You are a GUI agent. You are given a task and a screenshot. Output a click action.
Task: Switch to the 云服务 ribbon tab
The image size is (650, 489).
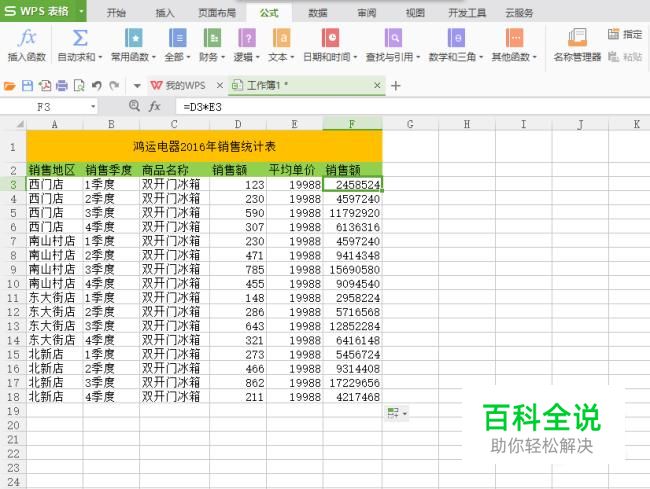(519, 13)
